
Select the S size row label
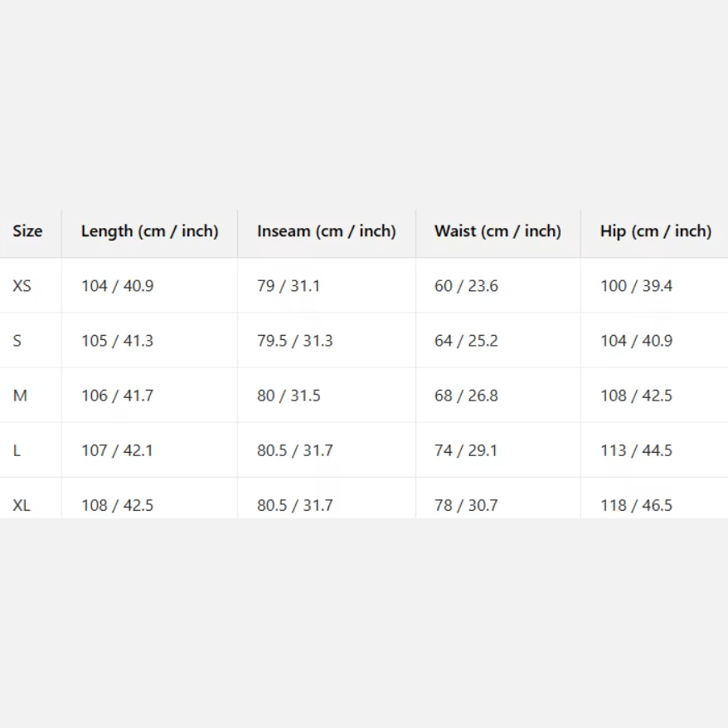click(17, 341)
